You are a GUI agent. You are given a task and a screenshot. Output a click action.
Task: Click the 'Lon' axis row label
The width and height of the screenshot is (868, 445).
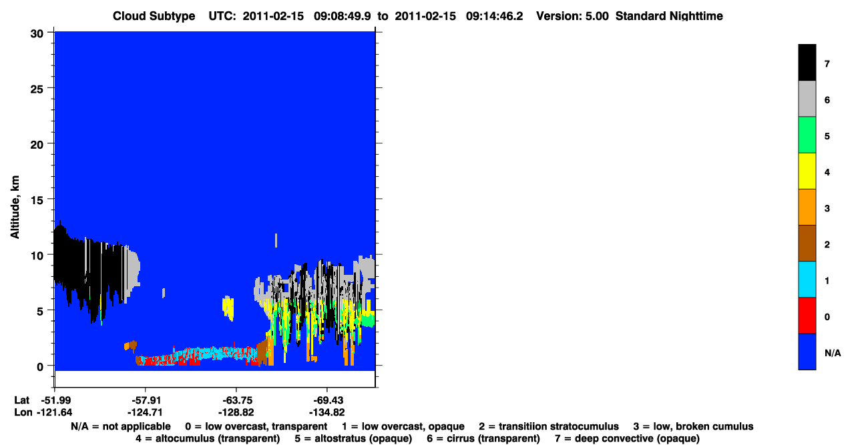(x=22, y=412)
